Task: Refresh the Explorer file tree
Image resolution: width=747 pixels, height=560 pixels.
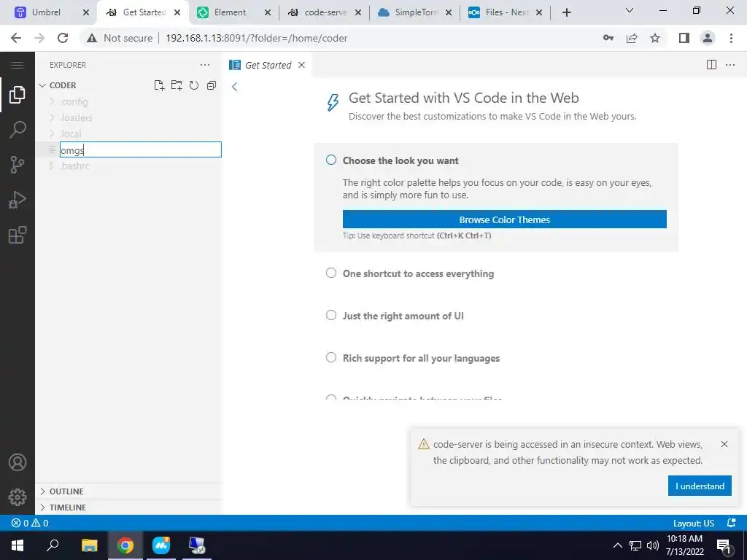Action: coord(194,85)
